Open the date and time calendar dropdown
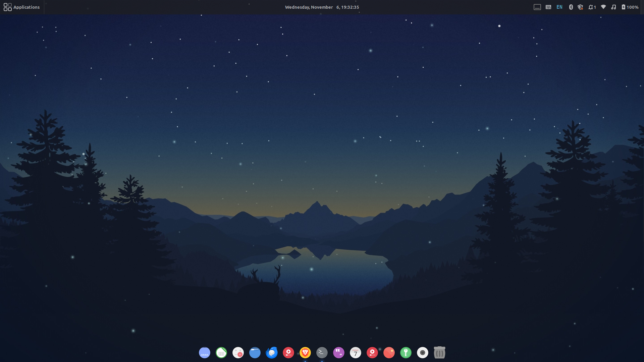This screenshot has height=362, width=644. (x=322, y=7)
